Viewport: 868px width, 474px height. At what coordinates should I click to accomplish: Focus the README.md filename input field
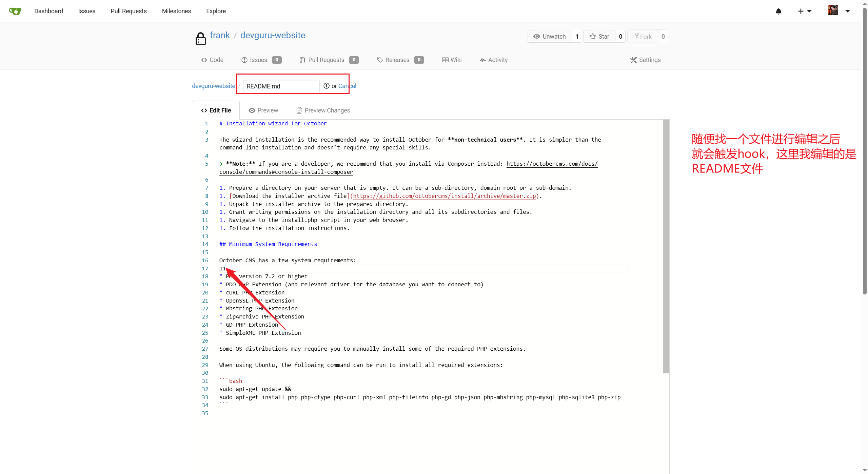pyautogui.click(x=281, y=86)
